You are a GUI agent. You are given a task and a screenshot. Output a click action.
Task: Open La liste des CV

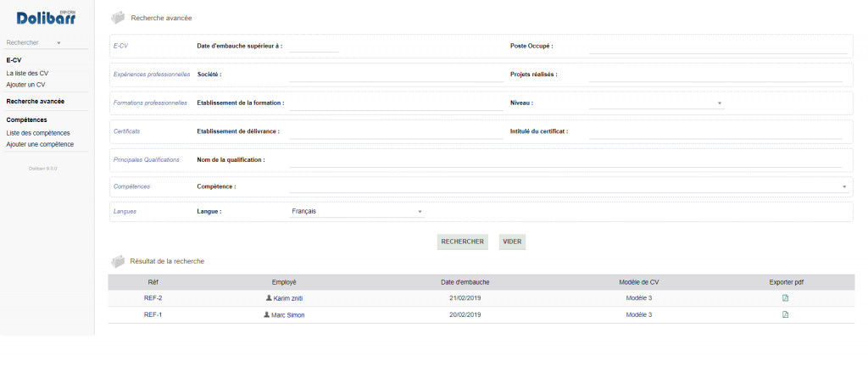[27, 73]
